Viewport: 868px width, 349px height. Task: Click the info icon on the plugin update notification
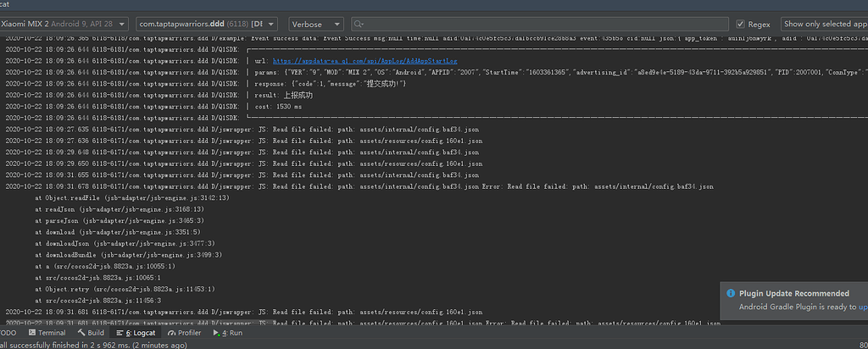730,293
